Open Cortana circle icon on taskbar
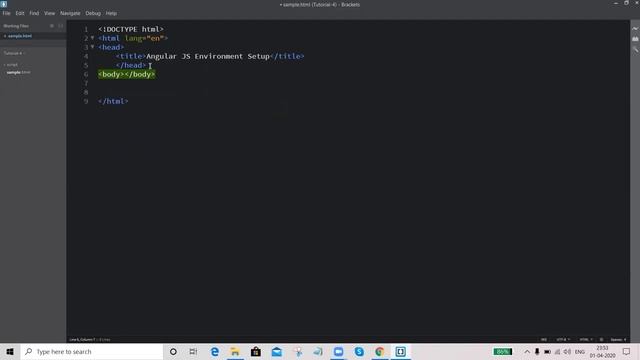The height and width of the screenshot is (360, 640). click(173, 351)
